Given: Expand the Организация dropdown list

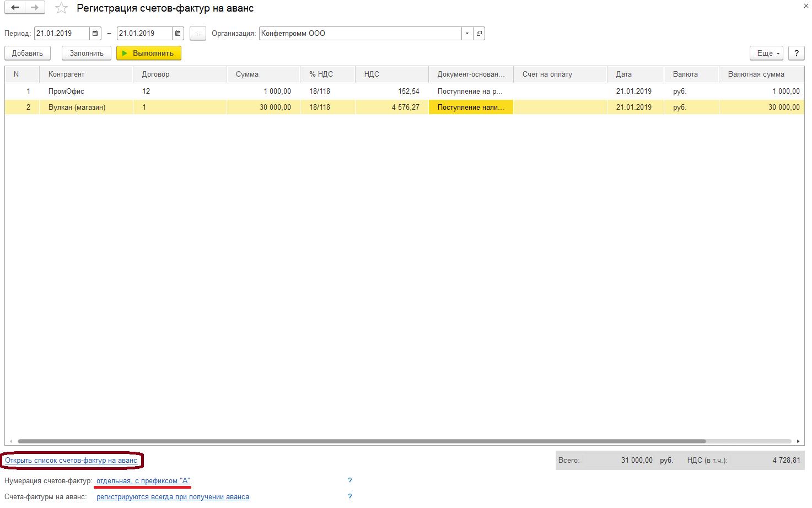Looking at the screenshot, I should click(x=467, y=33).
